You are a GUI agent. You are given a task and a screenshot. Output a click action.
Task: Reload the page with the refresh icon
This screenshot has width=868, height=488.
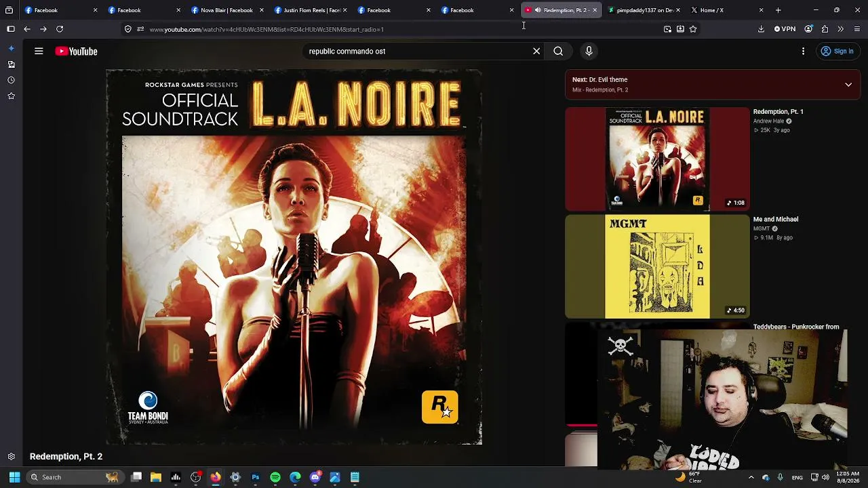(x=60, y=29)
